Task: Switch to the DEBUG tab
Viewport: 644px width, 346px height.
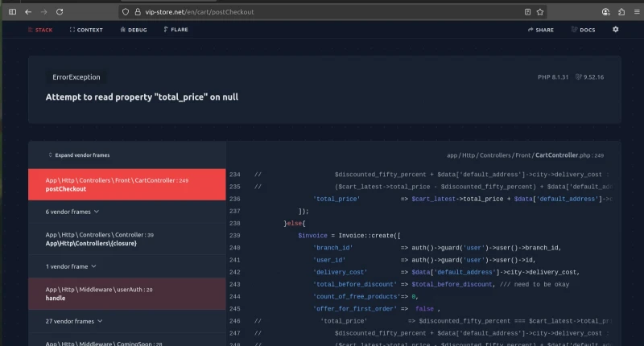Action: coord(134,30)
